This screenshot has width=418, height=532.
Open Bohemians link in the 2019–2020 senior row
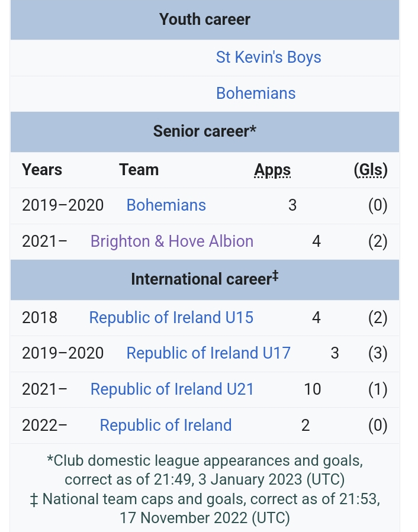[x=166, y=205]
